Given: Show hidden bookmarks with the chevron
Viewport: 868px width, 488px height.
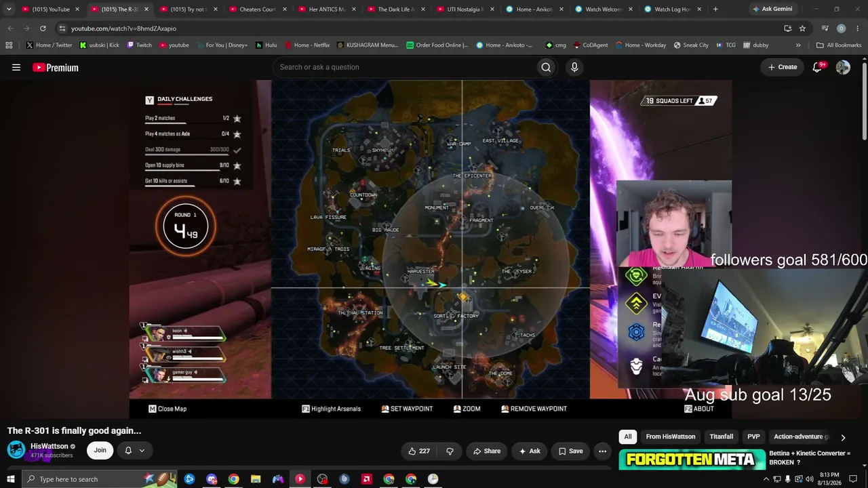Looking at the screenshot, I should click(x=798, y=45).
